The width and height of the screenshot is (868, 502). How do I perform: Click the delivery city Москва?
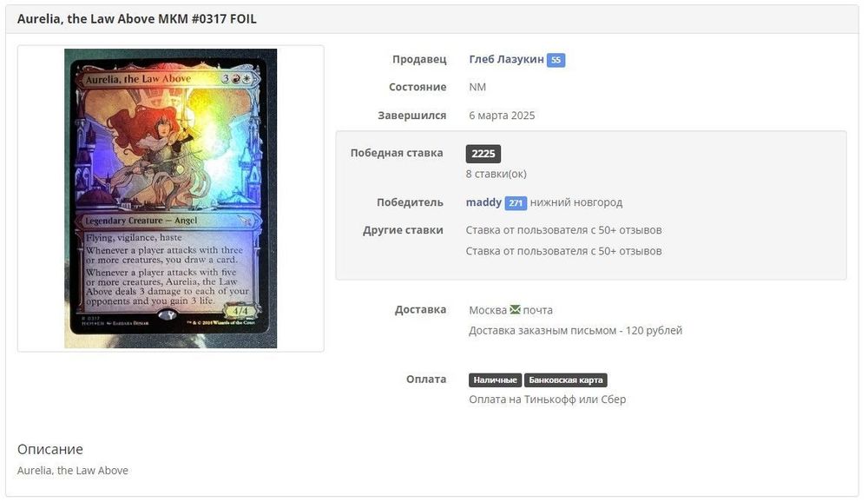488,310
